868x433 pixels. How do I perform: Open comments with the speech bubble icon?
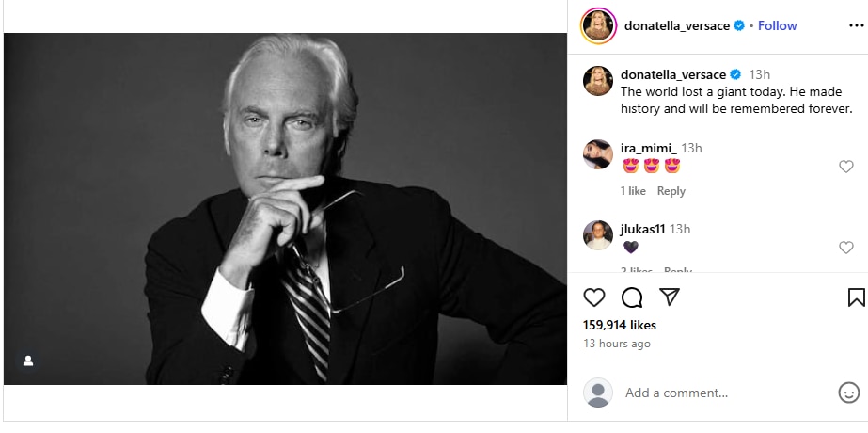click(x=632, y=297)
